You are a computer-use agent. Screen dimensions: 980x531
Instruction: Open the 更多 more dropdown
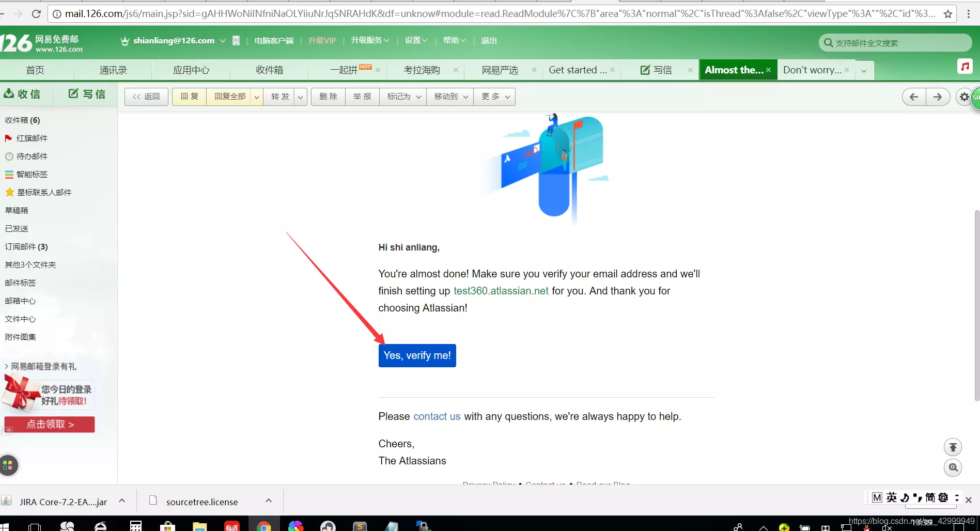pos(495,97)
